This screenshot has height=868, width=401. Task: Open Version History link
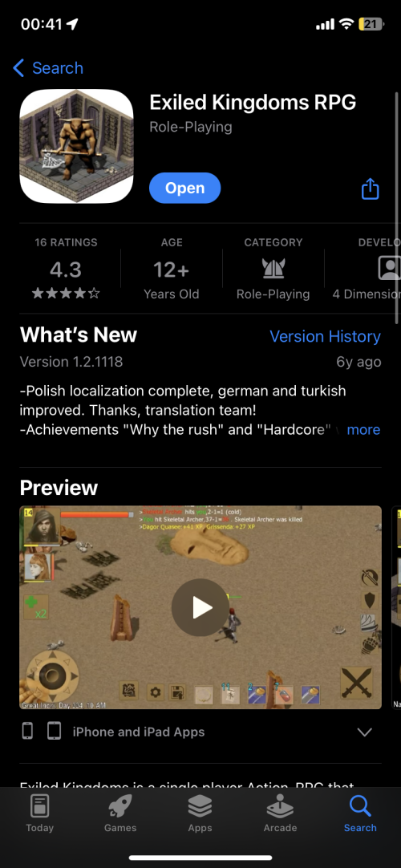pos(326,337)
